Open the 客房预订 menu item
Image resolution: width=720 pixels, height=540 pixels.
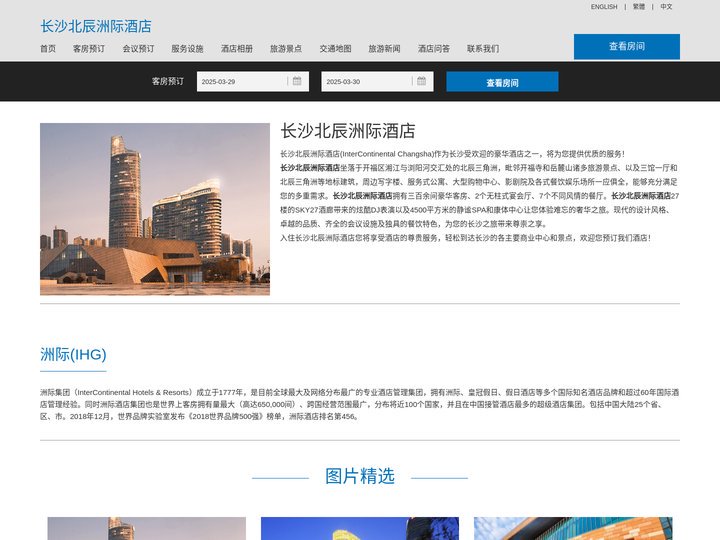tap(89, 49)
